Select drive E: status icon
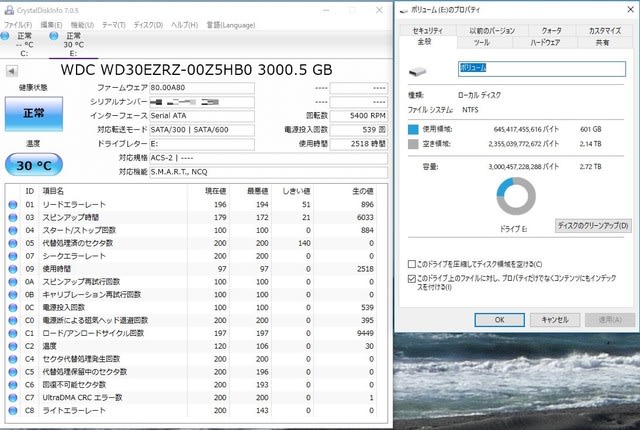The height and width of the screenshot is (430, 640). (x=53, y=36)
